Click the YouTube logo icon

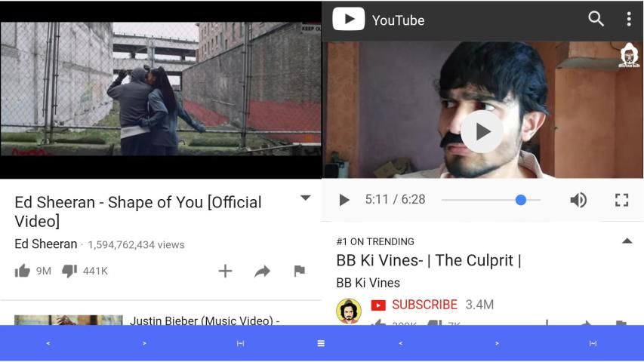coord(348,19)
